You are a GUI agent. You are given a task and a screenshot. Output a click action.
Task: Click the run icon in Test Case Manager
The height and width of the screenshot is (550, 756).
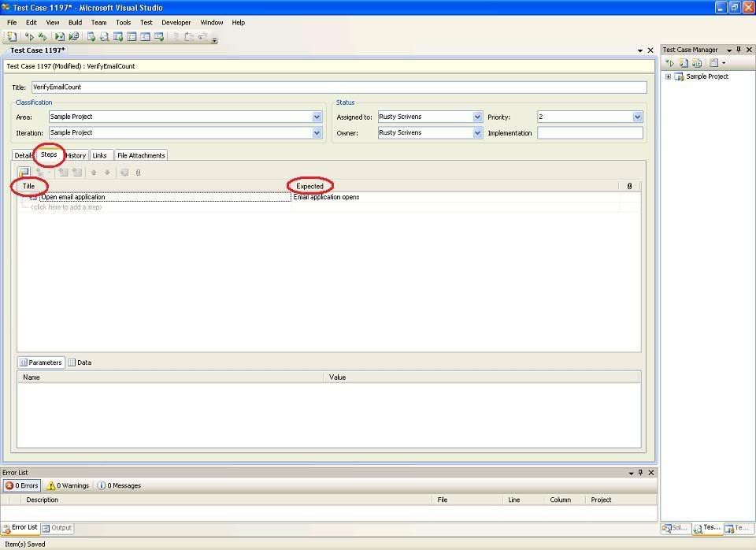[x=669, y=63]
